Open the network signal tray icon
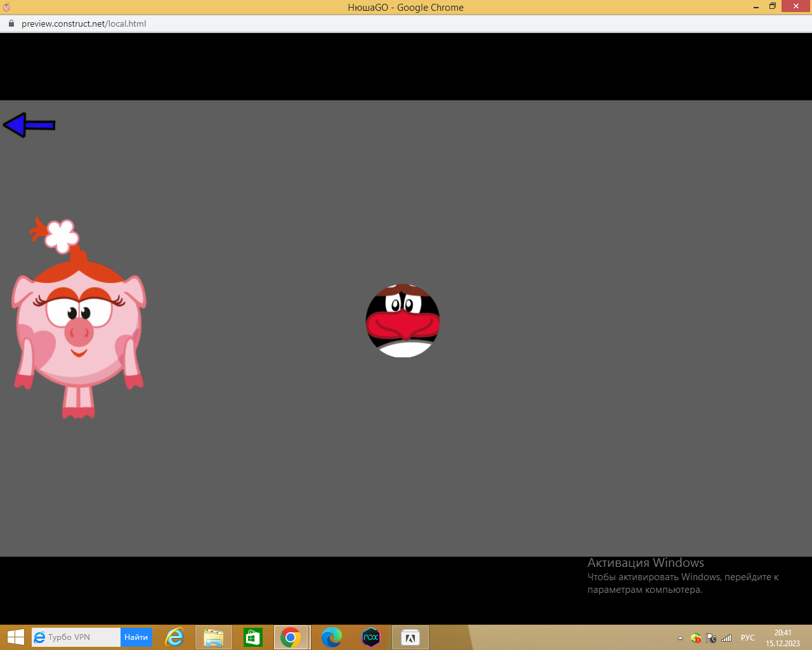This screenshot has height=650, width=812. (727, 638)
